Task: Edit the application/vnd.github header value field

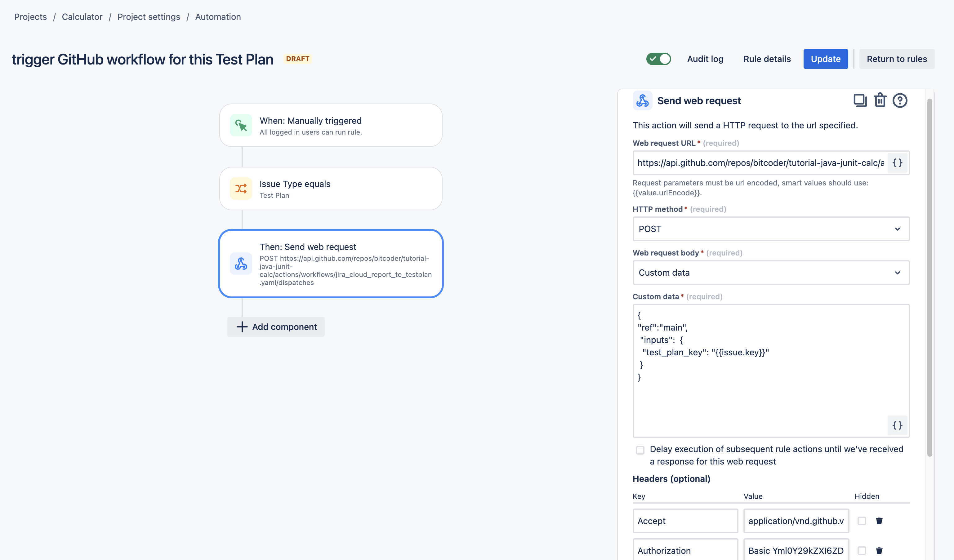Action: click(796, 521)
